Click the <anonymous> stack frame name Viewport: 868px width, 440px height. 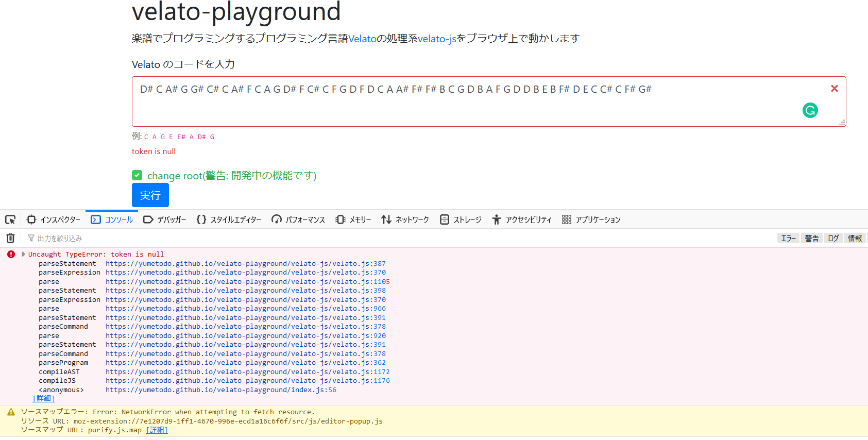(x=61, y=390)
